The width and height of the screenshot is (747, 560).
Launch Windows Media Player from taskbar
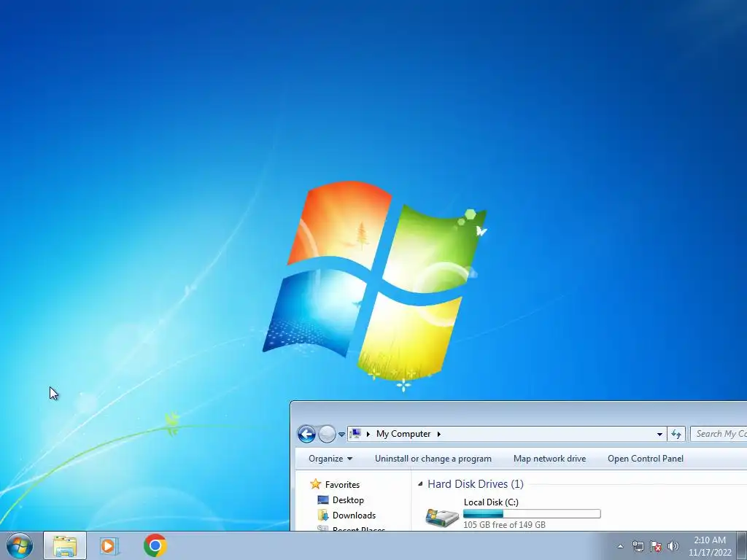[x=109, y=545]
